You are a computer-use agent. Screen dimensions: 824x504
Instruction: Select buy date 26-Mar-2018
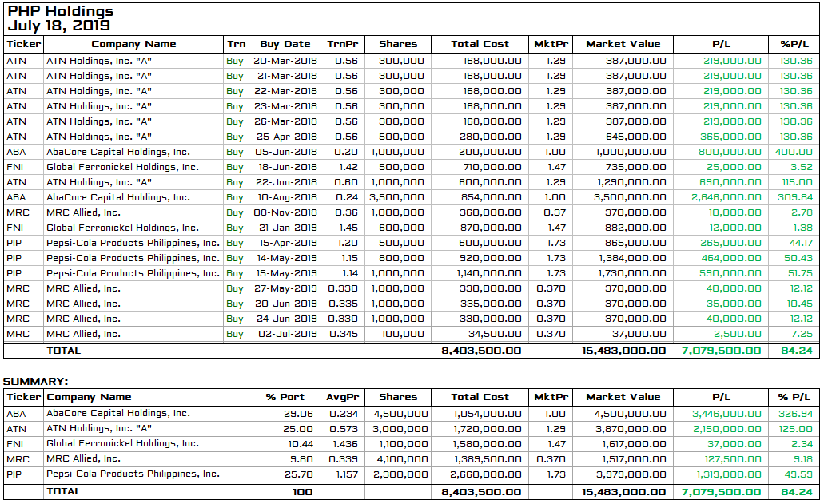point(285,121)
